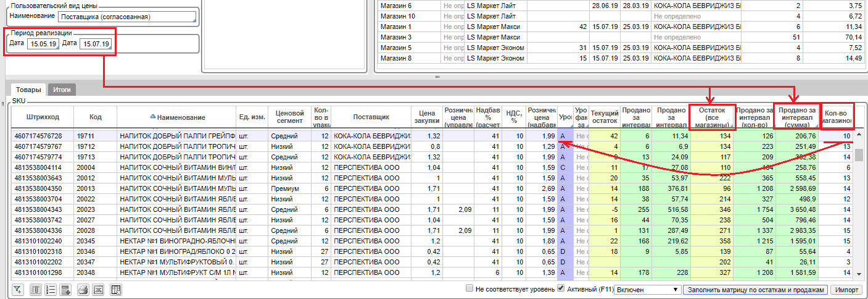Click 'Заполнить матрицу по остаткам и продажам' button
Viewport: 868px width, 299px height.
coord(755,289)
